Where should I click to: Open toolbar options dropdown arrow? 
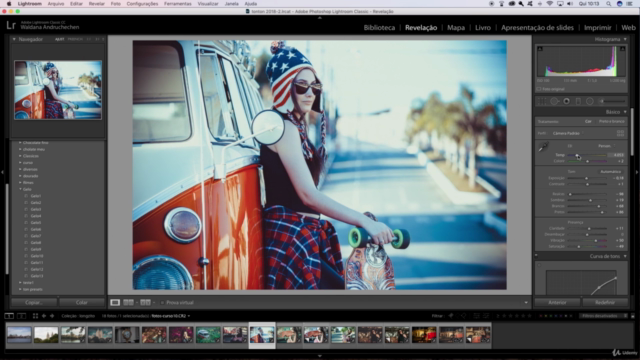click(526, 303)
